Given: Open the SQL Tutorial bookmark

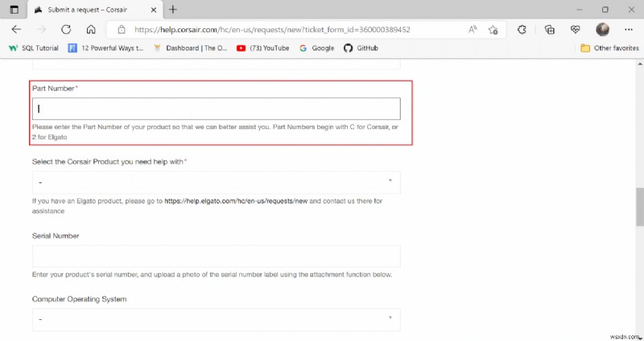Looking at the screenshot, I should click(34, 48).
